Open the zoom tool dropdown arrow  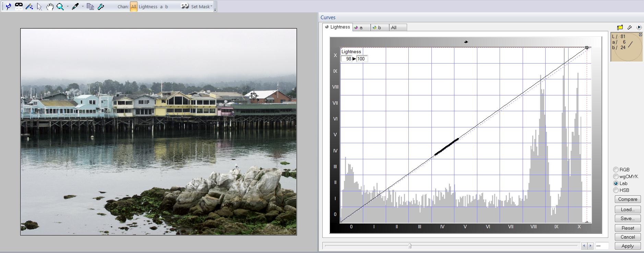tap(68, 7)
